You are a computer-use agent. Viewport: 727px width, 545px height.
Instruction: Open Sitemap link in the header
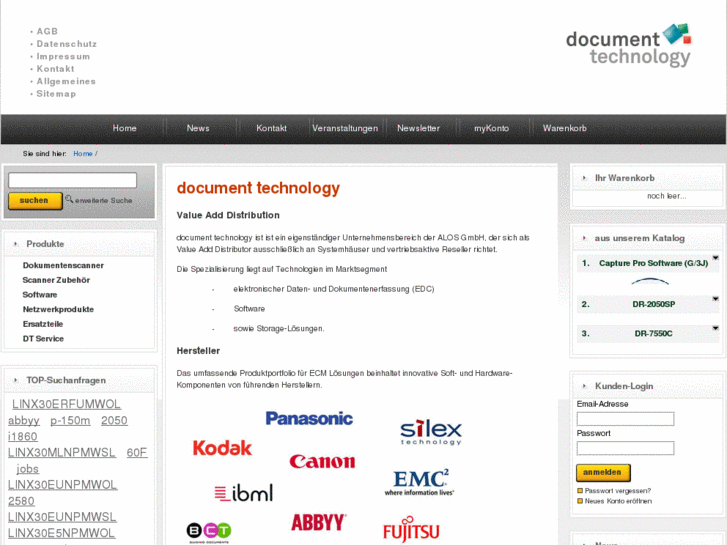[56, 94]
